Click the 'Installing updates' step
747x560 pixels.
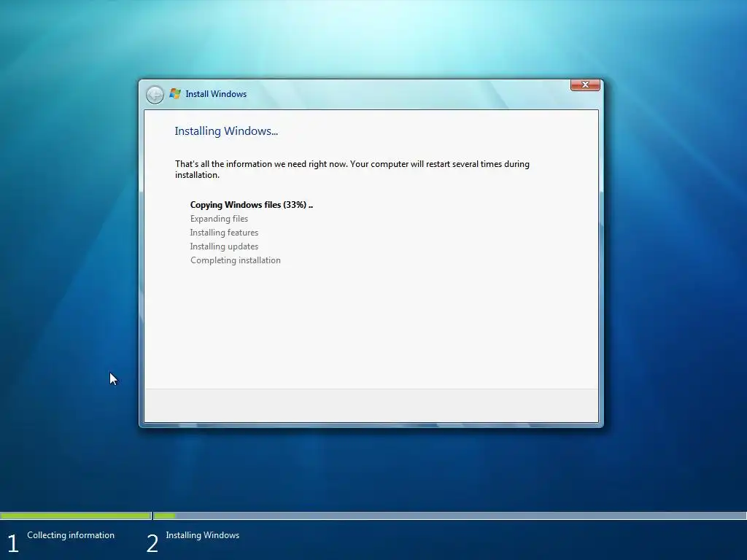[224, 246]
